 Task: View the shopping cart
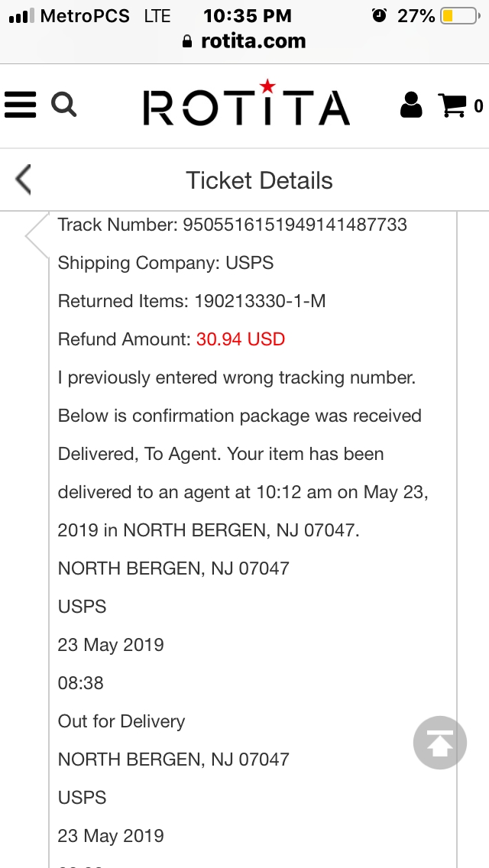[452, 105]
